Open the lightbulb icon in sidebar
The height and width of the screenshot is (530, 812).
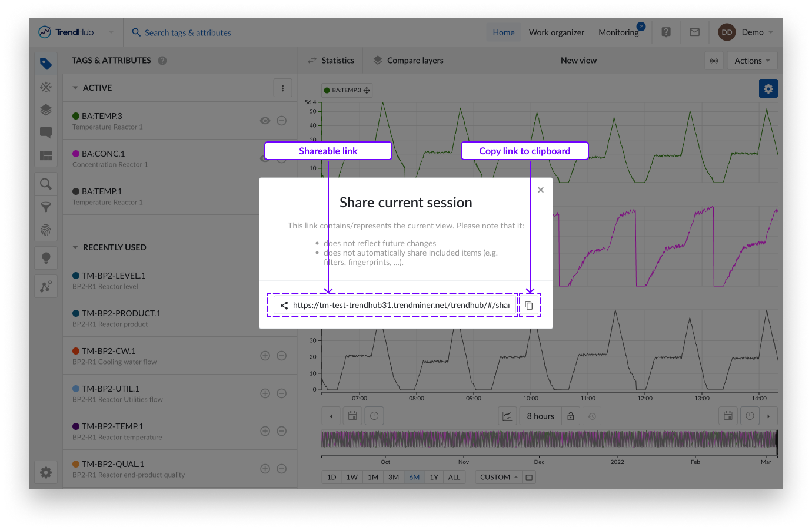[x=46, y=258]
